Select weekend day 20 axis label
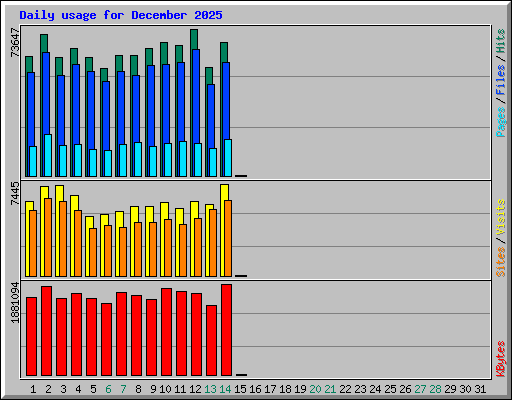The image size is (512, 400). pos(315,389)
